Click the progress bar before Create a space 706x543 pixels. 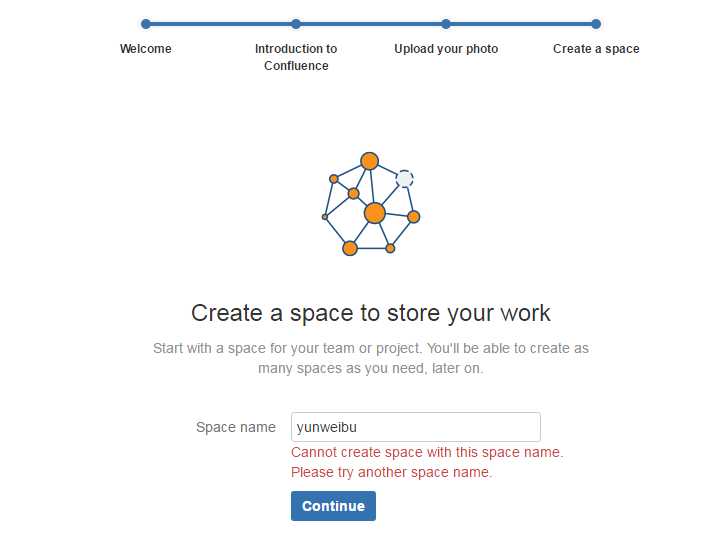(x=520, y=24)
